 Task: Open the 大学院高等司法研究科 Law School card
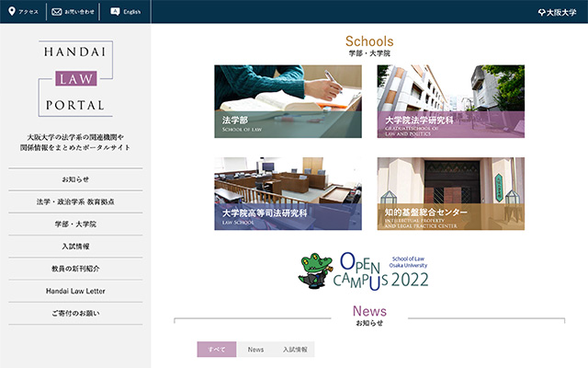(288, 193)
